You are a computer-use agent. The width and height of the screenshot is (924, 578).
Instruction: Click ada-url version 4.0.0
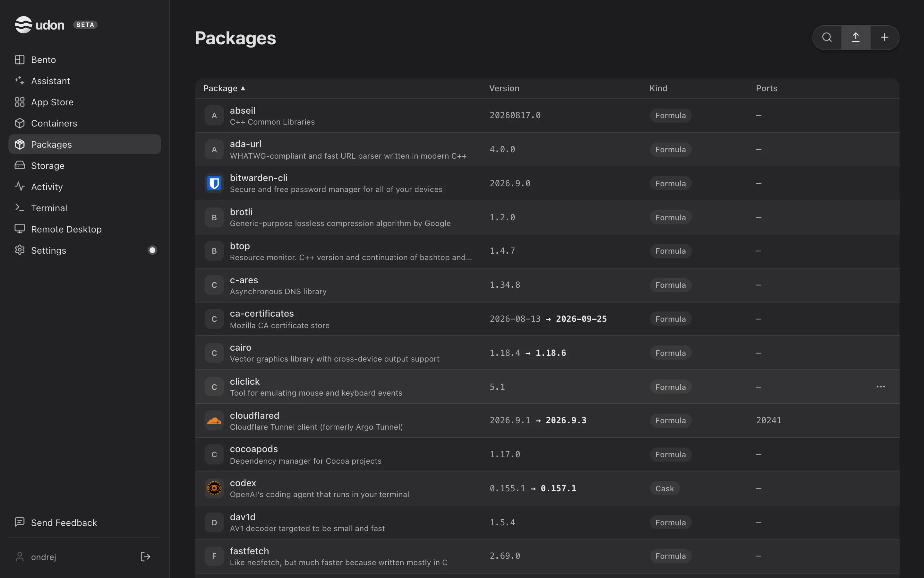[502, 149]
